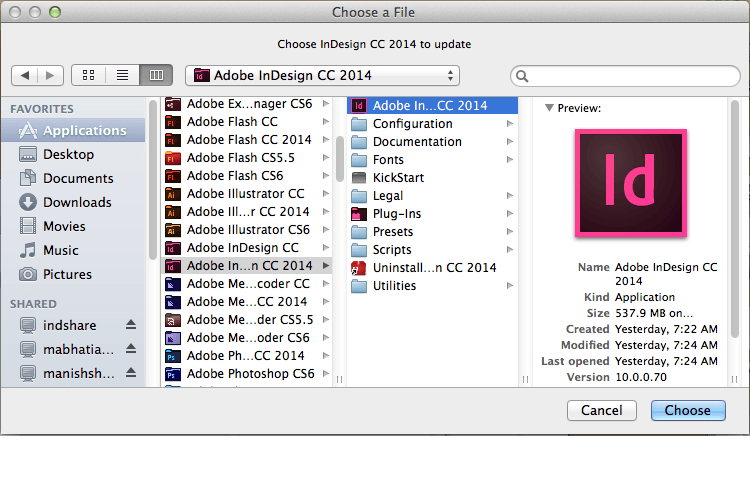Click the green zoom window button
750x481 pixels.
point(55,12)
